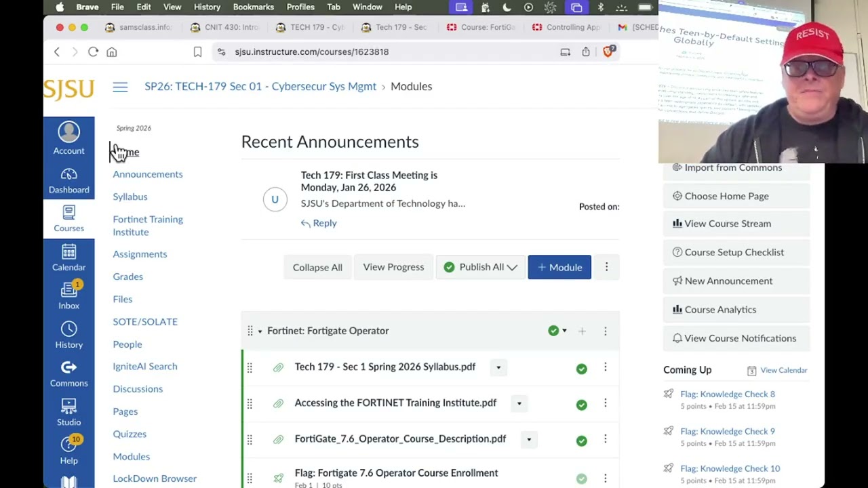Open the dropdown arrow next to Syllabus.pdf

(498, 367)
